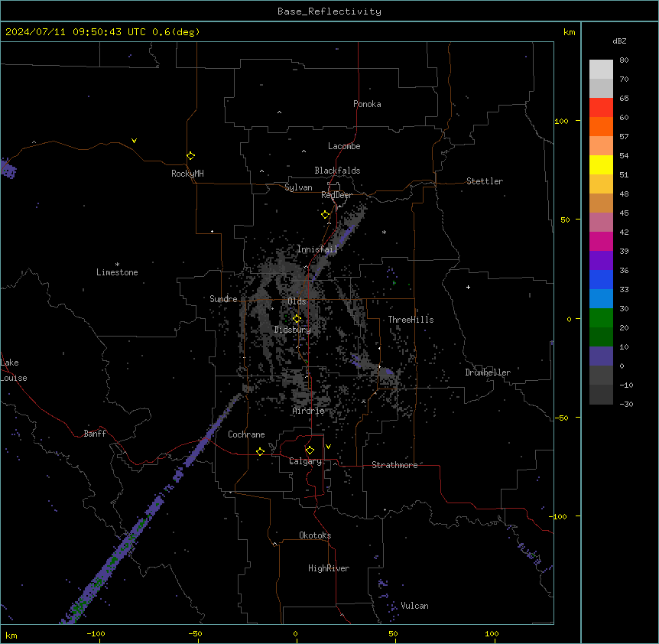
Task: Click the km unit label at bottom left
Action: click(x=11, y=636)
